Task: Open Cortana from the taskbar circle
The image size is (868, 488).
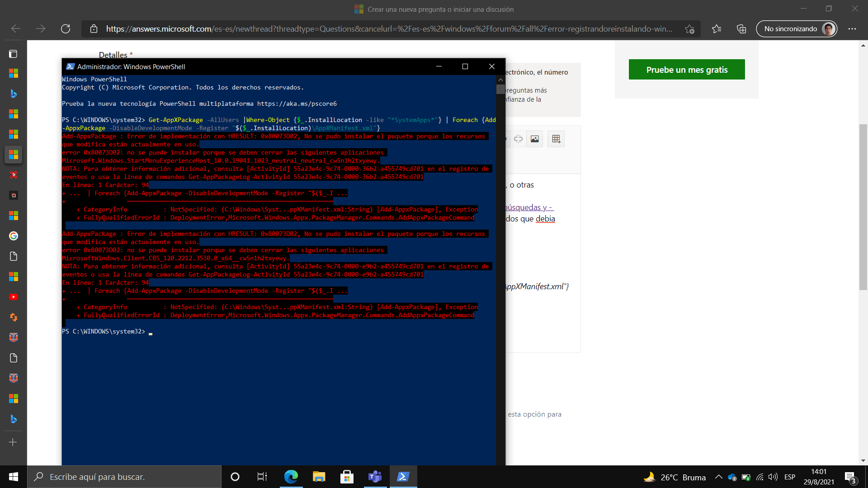Action: point(235,477)
